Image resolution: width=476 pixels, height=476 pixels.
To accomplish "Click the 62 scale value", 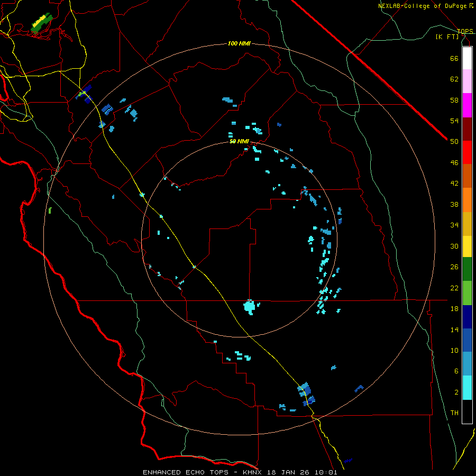I will [x=454, y=79].
